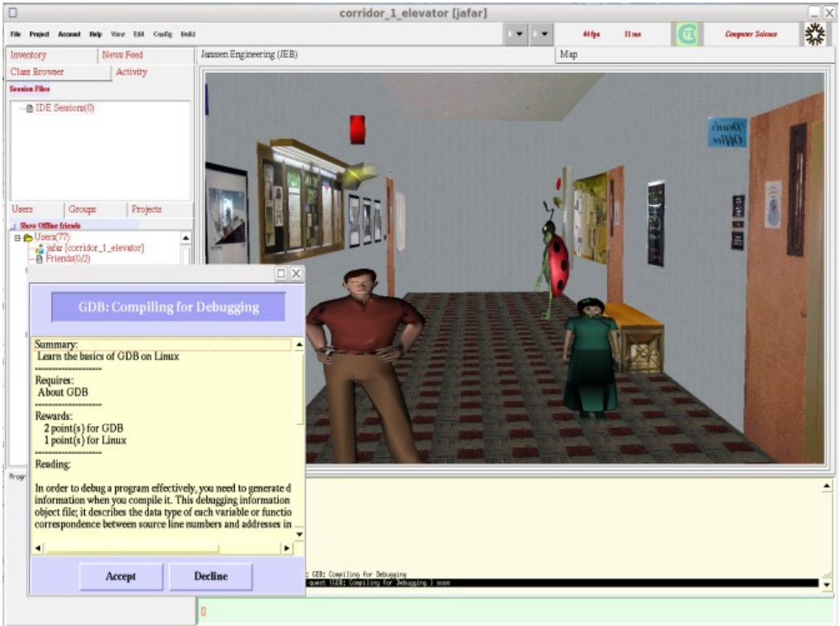Click the snowflake emblem icon at top right

(813, 35)
